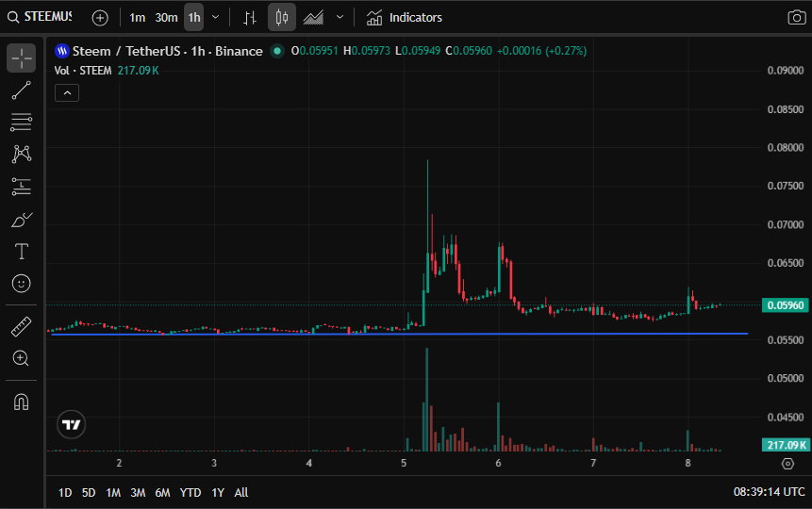
Task: Set the range to 1D
Action: pyautogui.click(x=65, y=492)
